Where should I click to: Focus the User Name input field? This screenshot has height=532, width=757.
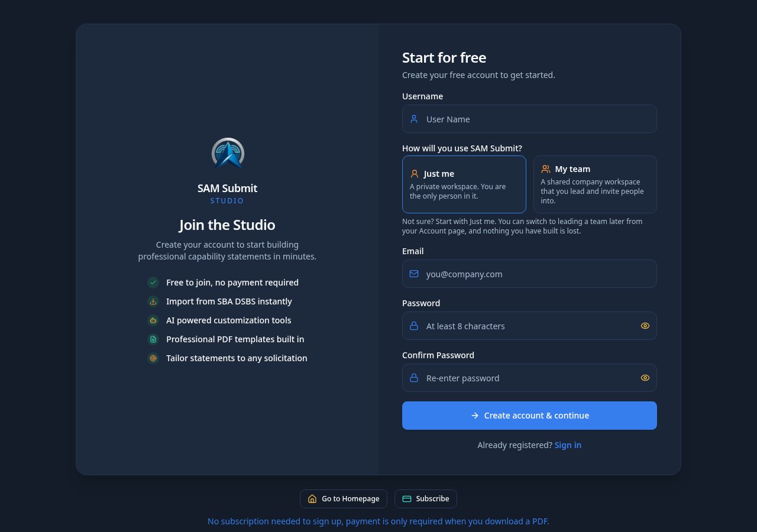point(529,119)
